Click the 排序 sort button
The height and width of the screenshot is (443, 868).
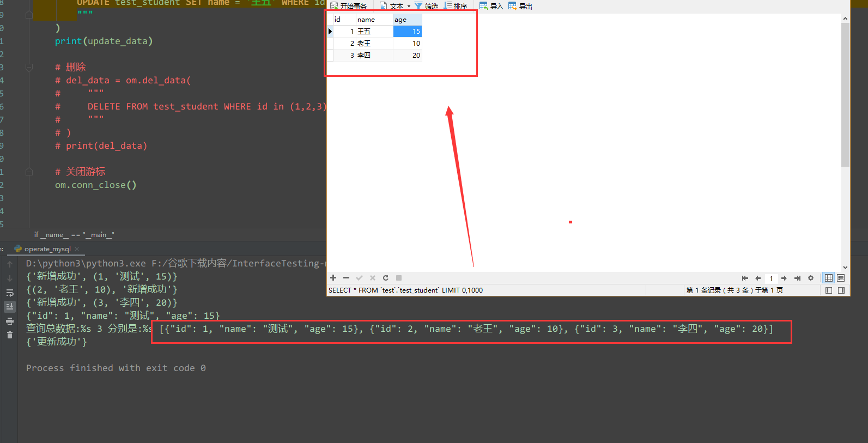[456, 6]
